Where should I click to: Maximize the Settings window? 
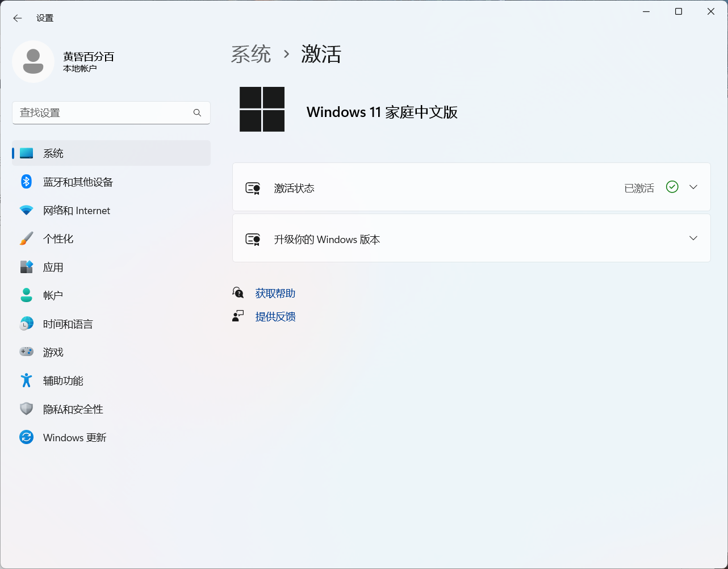pos(679,11)
